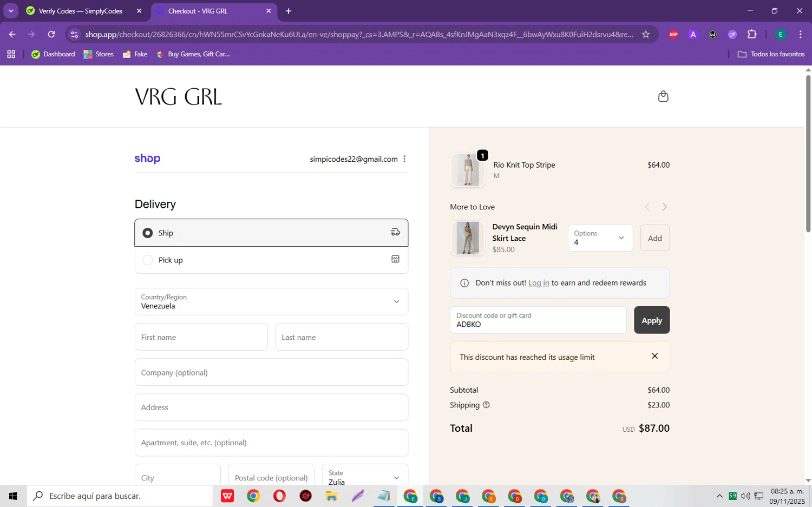Viewport: 812px width, 507px height.
Task: Click into the Address field
Action: (271, 407)
